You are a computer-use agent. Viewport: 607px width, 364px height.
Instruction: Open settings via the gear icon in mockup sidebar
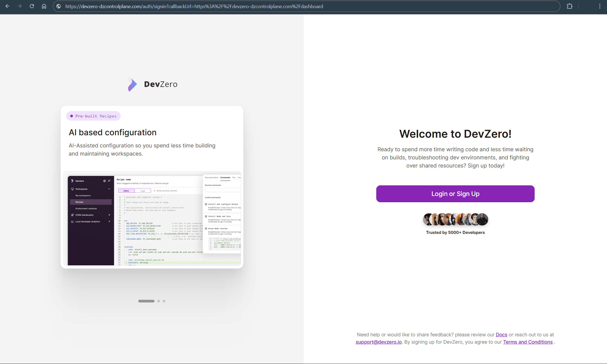[104, 181]
